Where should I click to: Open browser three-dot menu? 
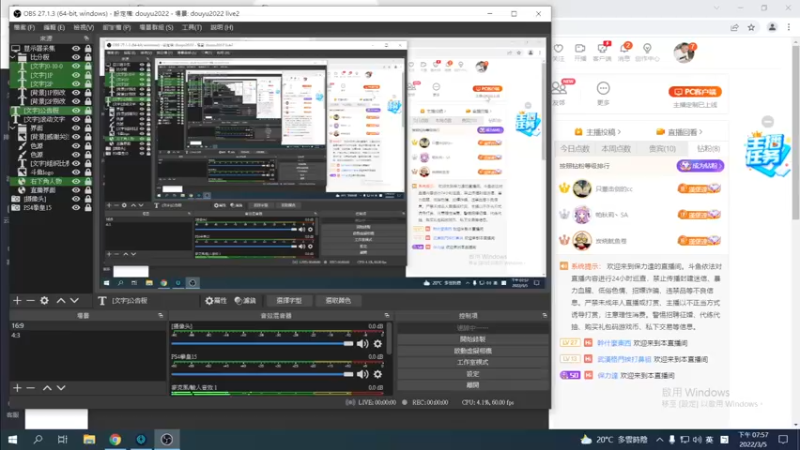789,28
